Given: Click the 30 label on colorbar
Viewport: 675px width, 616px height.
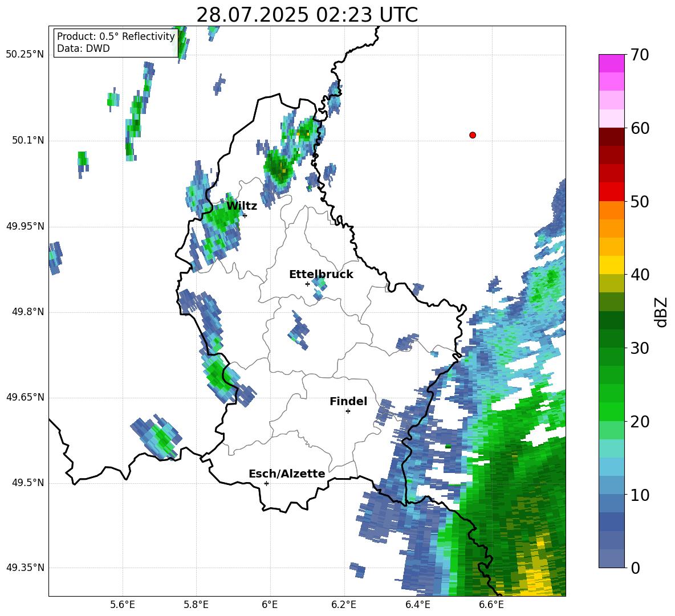Looking at the screenshot, I should pyautogui.click(x=640, y=348).
